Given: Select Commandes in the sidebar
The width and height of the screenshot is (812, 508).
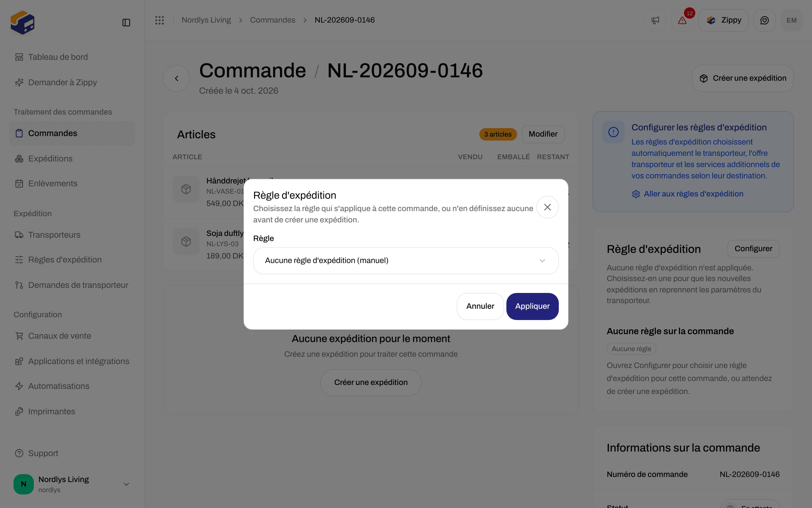Looking at the screenshot, I should tap(72, 133).
